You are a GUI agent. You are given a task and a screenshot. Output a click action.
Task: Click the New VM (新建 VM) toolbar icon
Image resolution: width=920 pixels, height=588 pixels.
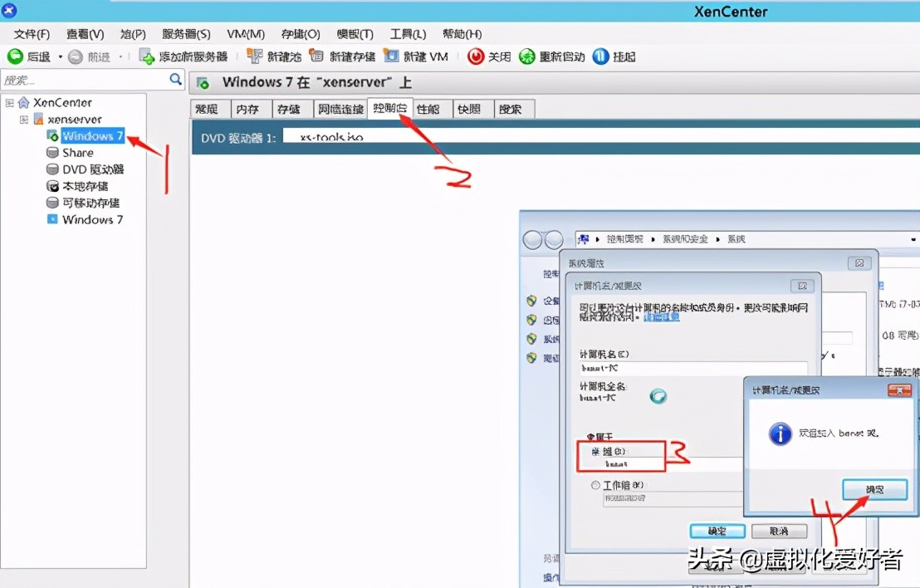pyautogui.click(x=391, y=56)
